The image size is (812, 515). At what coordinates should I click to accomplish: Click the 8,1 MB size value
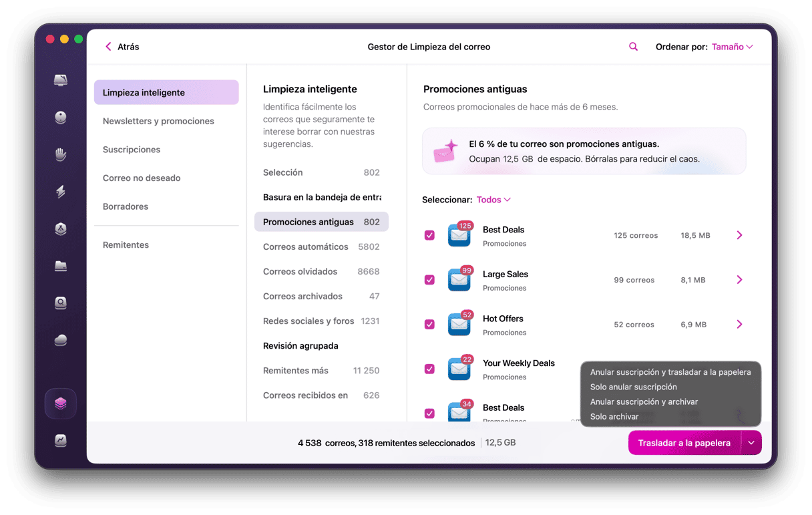tap(693, 280)
